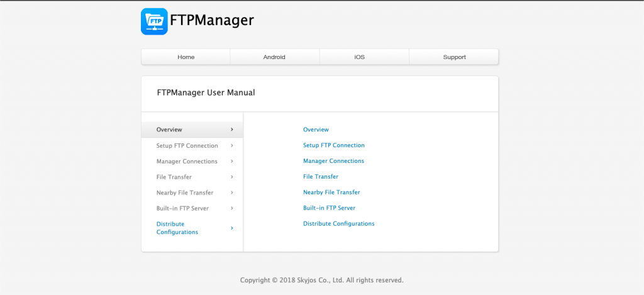Click the Skyjos copyright footer text

coord(322,280)
